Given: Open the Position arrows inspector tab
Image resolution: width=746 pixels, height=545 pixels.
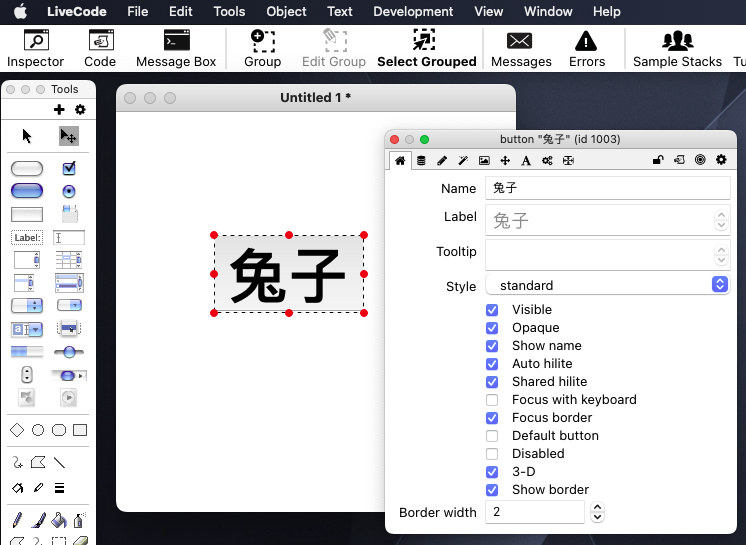Looking at the screenshot, I should click(505, 160).
